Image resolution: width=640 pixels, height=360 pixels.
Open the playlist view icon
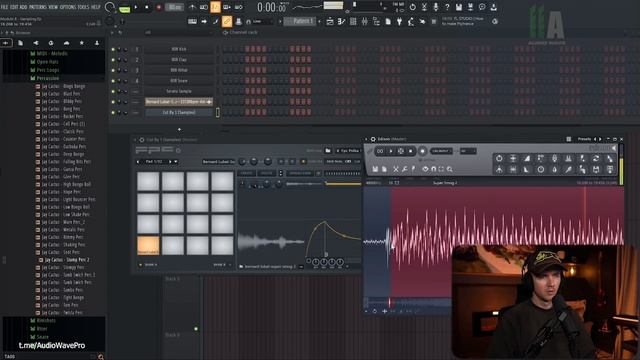point(330,22)
